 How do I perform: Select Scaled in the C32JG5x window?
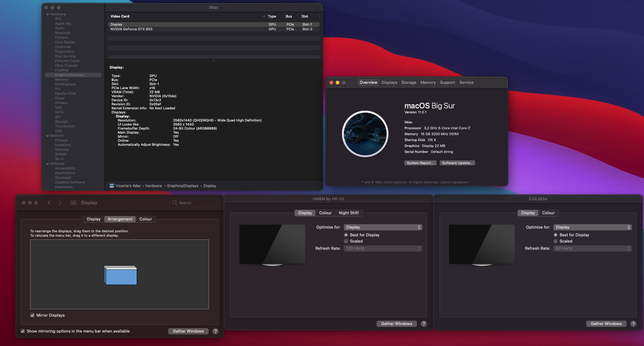tap(555, 241)
